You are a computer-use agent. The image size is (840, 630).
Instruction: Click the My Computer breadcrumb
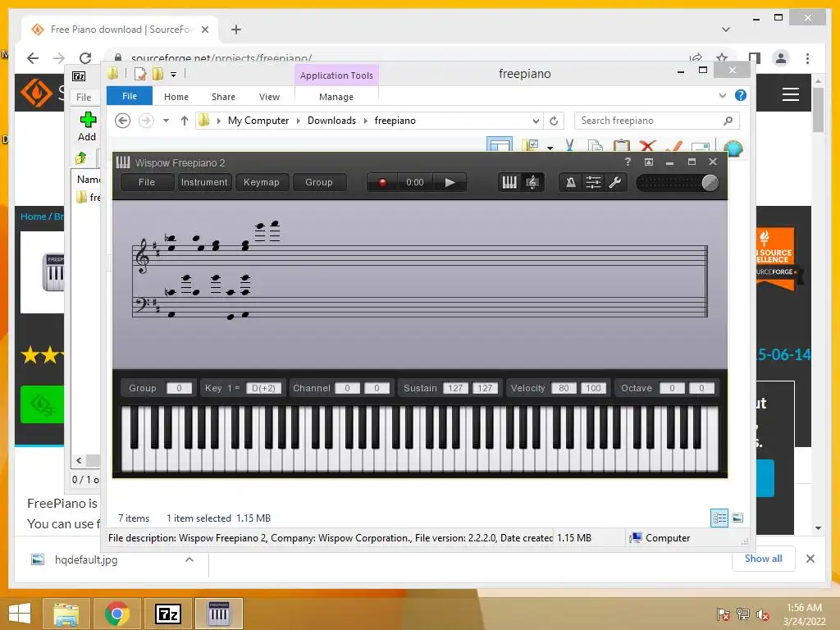click(x=258, y=121)
